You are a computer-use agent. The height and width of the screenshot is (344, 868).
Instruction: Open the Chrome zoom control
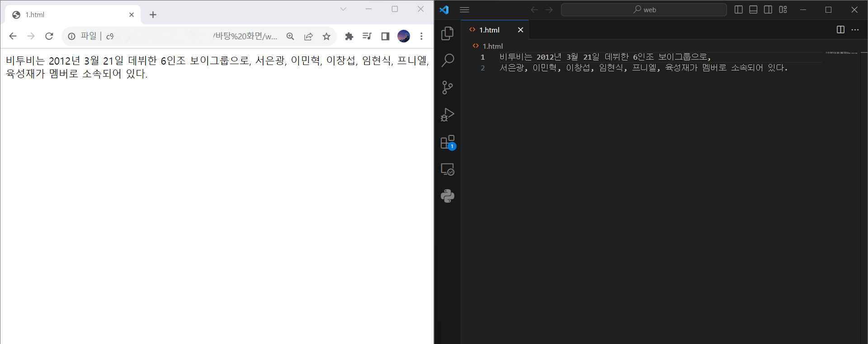pyautogui.click(x=290, y=36)
